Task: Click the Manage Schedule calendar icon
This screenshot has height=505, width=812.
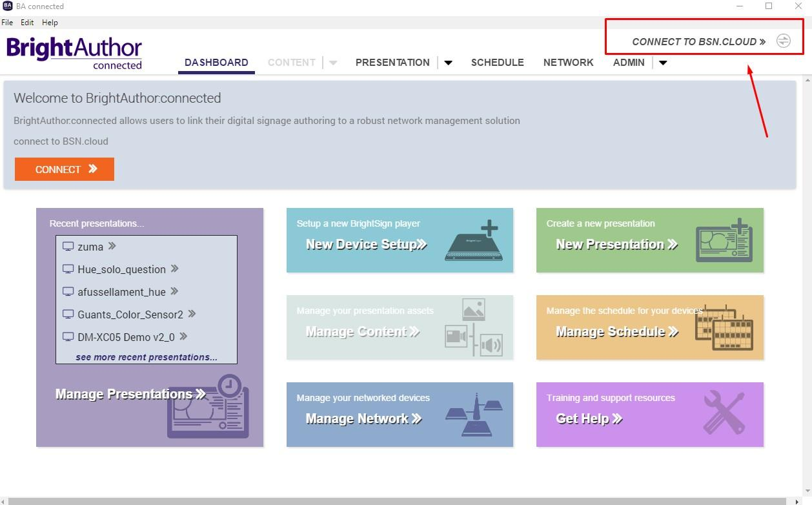Action: coord(724,327)
